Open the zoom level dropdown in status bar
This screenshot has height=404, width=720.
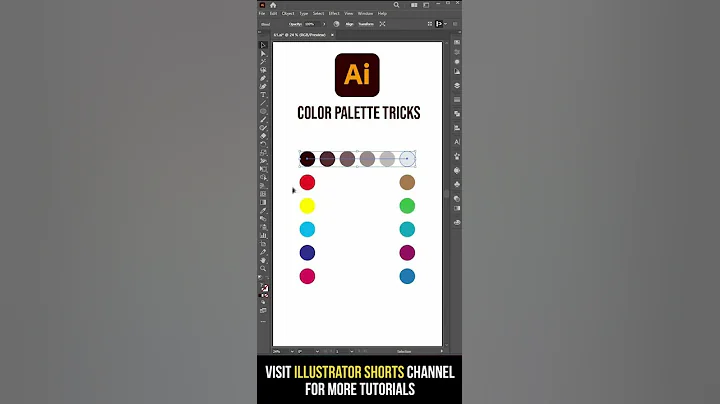(x=292, y=351)
